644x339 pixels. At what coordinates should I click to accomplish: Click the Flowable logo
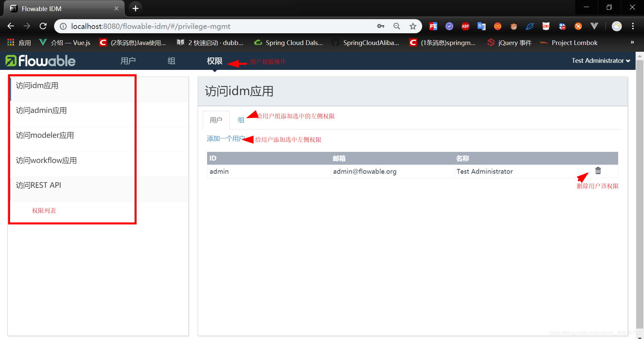(41, 61)
